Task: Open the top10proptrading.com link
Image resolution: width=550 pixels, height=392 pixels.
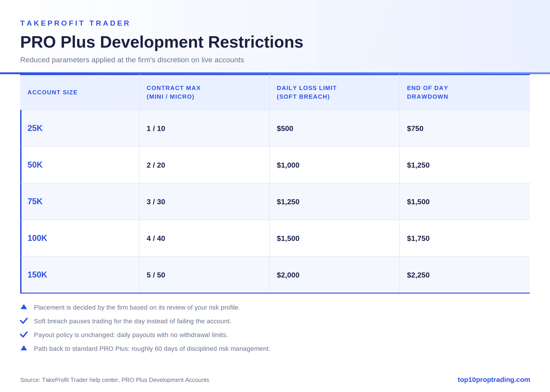Action: (x=494, y=380)
